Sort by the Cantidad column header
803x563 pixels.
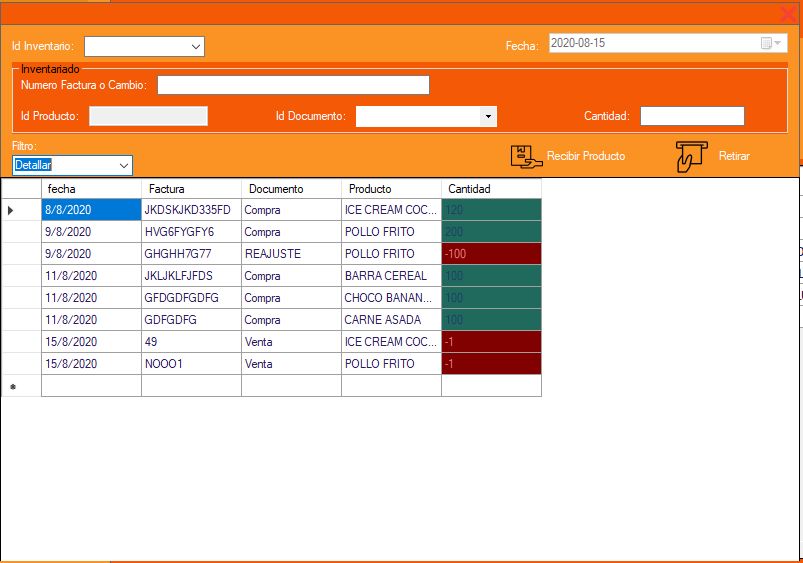click(491, 189)
